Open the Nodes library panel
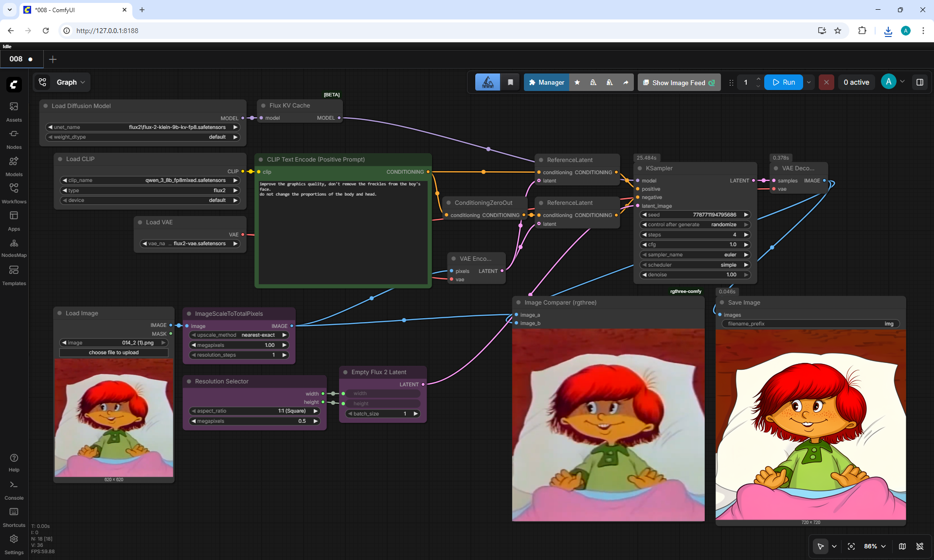Screen dimensions: 934x560 click(x=14, y=139)
